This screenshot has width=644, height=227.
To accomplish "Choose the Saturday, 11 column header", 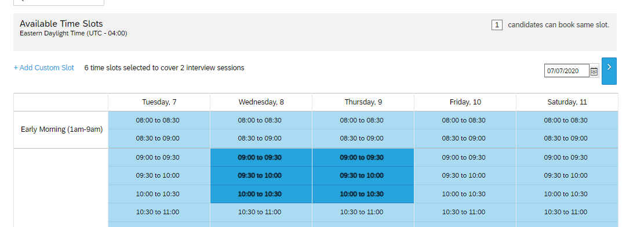I will coord(567,102).
